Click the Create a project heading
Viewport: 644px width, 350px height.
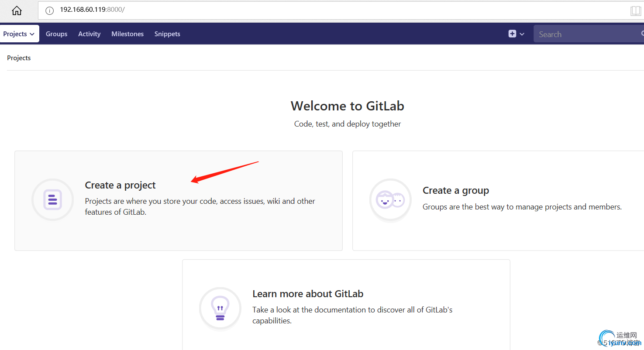[121, 185]
